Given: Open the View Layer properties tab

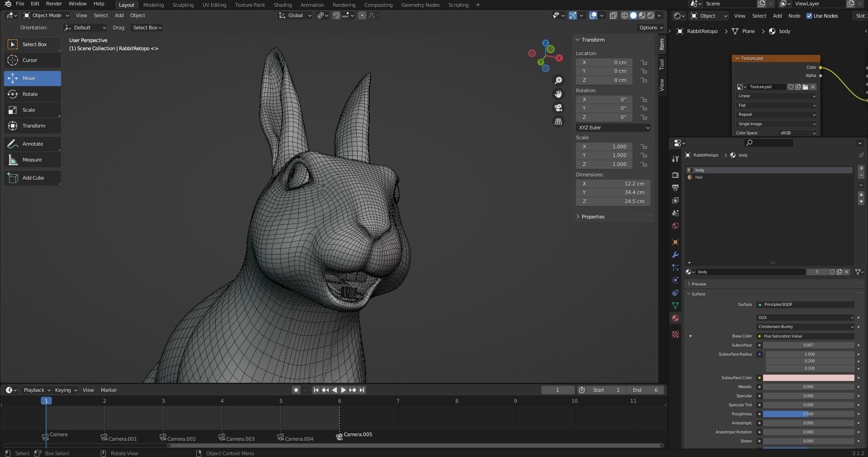Looking at the screenshot, I should click(x=675, y=200).
